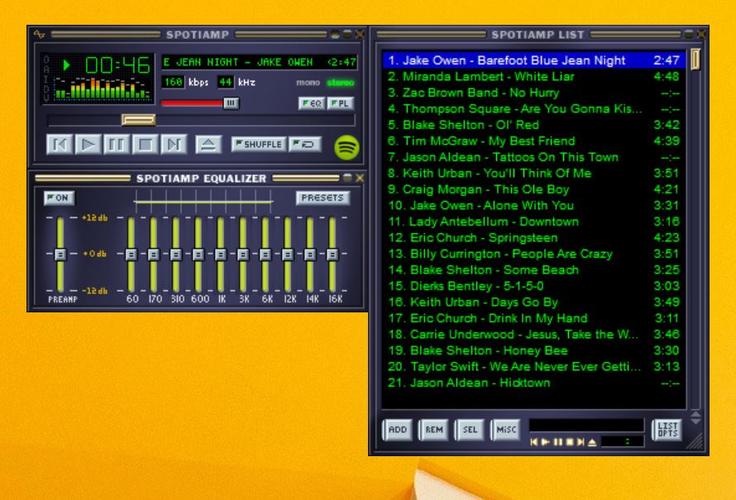Select track 8 Keith Urban - You'll Think Of Me
Image resolution: width=736 pixels, height=500 pixels.
point(534,173)
